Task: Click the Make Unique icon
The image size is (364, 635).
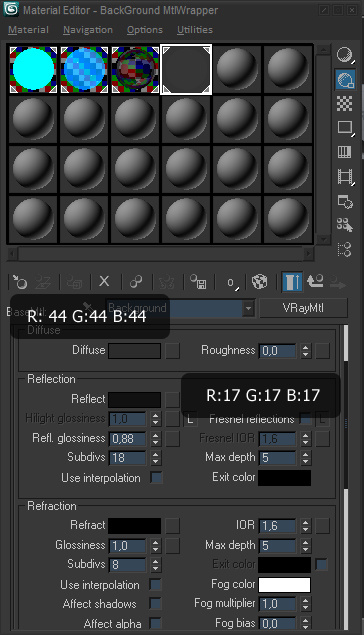Action: click(x=166, y=282)
